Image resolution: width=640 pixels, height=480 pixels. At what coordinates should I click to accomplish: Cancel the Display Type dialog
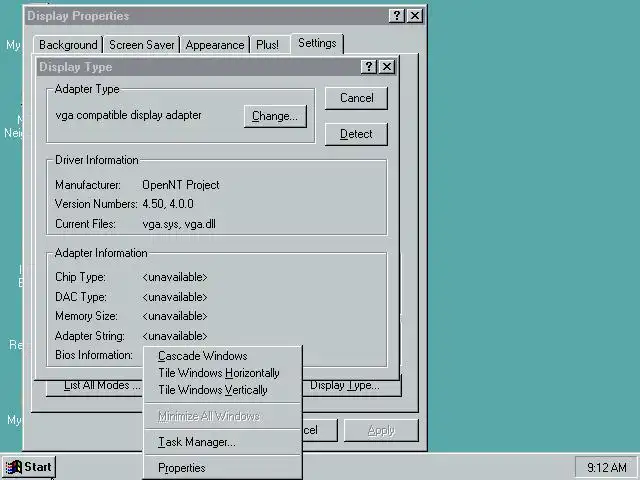pos(356,98)
